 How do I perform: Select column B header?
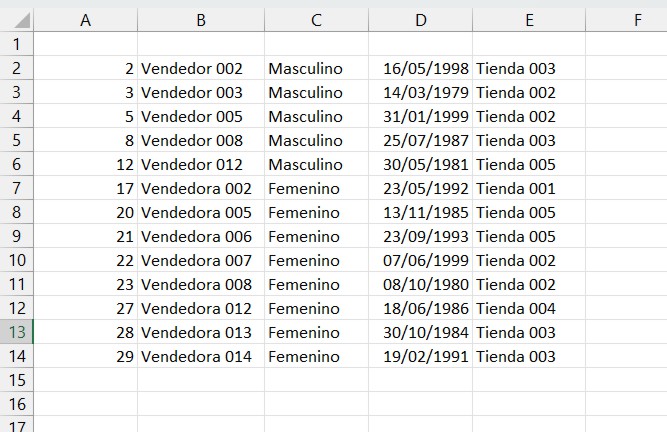(201, 20)
